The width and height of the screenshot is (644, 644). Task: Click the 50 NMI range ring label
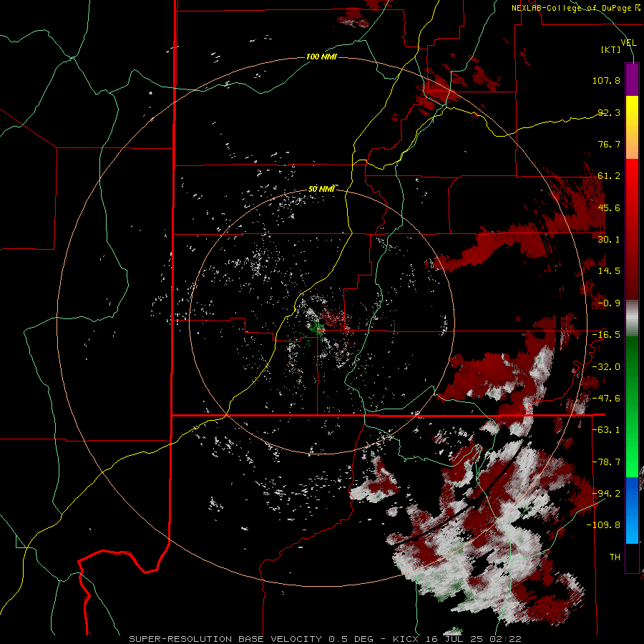point(321,189)
